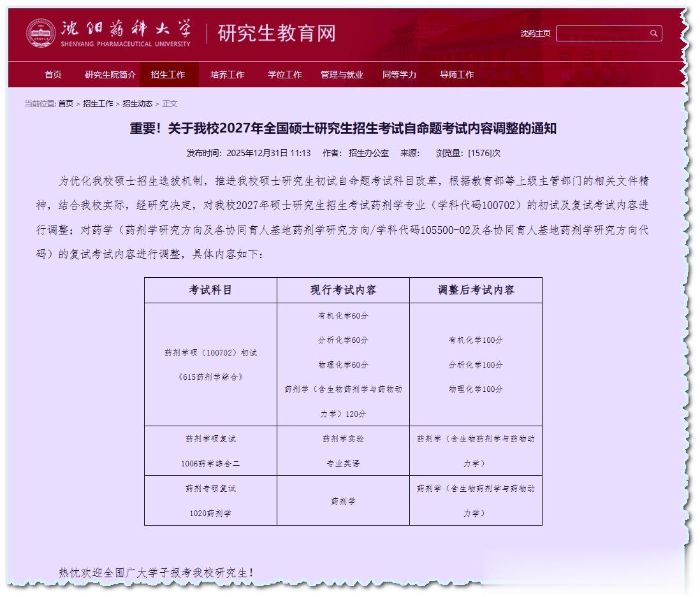Open 管理与就业 menu item
The height and width of the screenshot is (597, 700).
(342, 75)
